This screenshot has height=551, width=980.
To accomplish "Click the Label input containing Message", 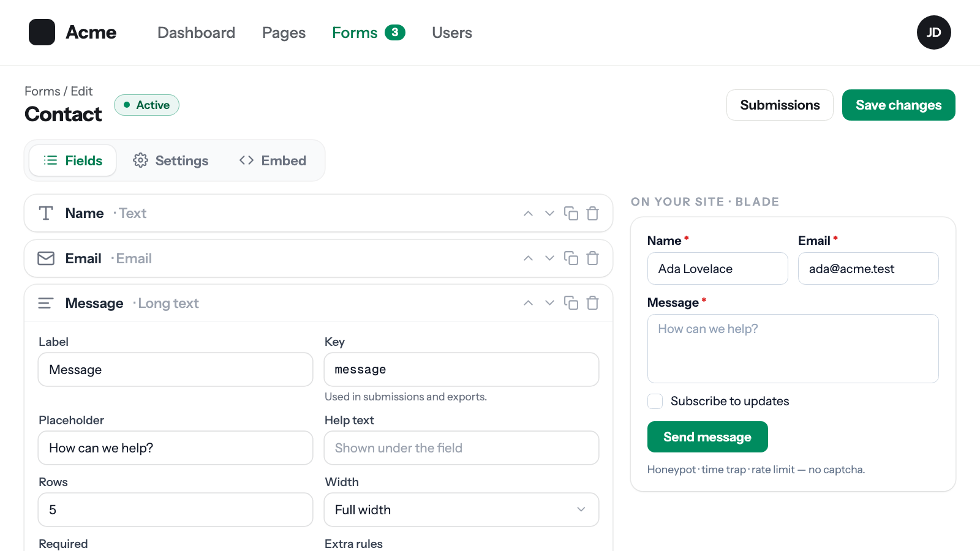I will [x=175, y=370].
